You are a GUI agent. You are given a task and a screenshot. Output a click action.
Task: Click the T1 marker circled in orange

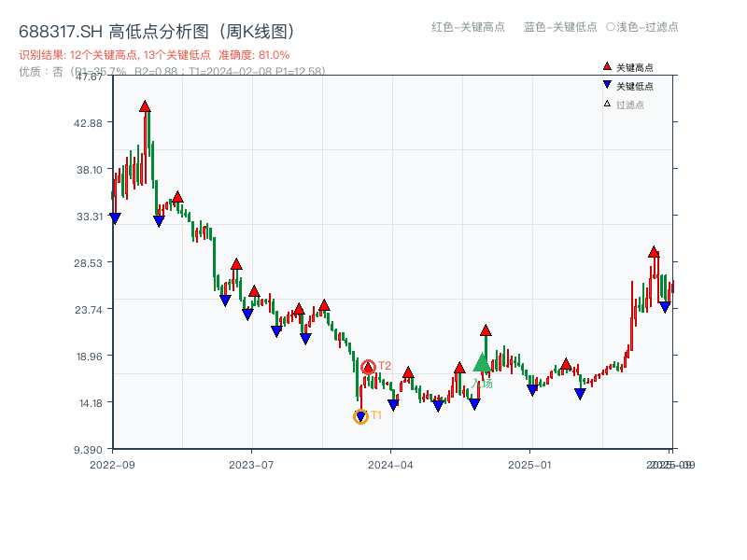click(x=359, y=414)
